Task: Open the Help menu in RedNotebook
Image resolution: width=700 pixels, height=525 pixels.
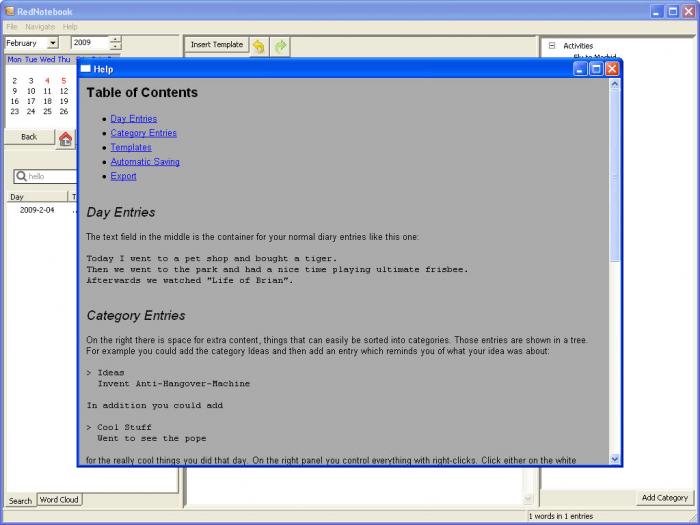Action: [70, 27]
